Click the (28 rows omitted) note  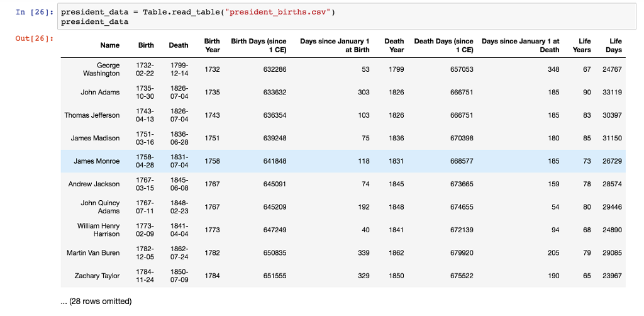(x=96, y=301)
